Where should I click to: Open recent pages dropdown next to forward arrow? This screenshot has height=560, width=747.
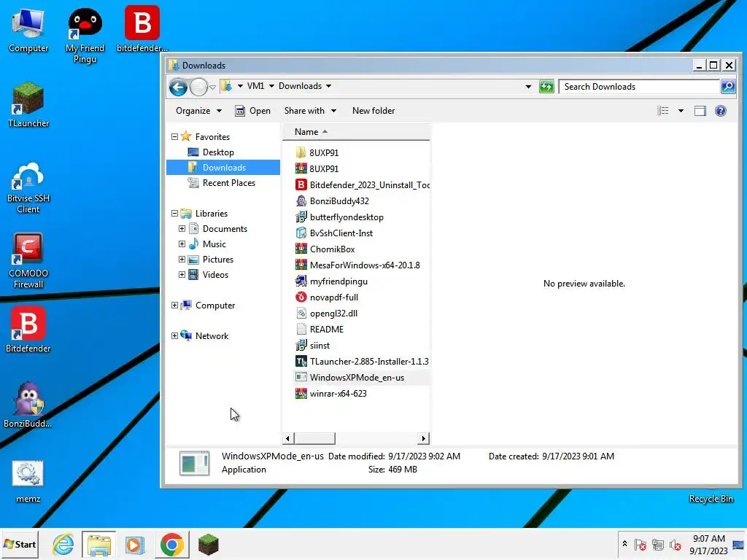tap(212, 87)
